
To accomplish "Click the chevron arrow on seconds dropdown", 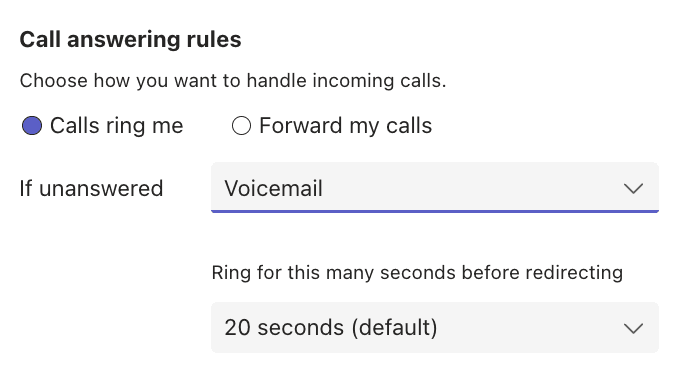I will coord(633,329).
